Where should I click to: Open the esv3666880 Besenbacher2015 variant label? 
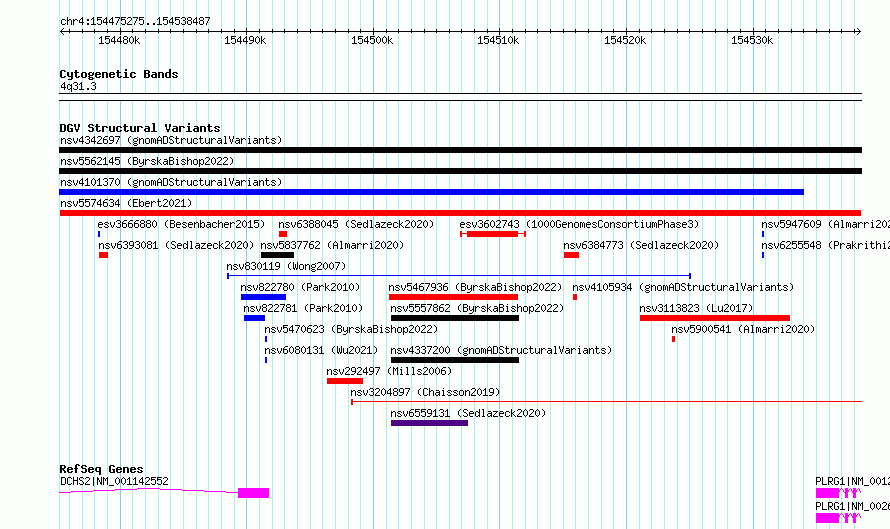(181, 224)
